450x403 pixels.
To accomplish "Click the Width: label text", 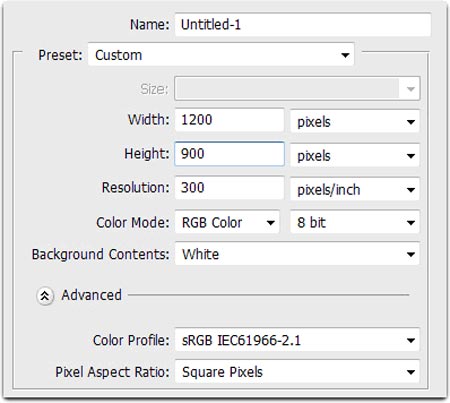I will 149,120.
